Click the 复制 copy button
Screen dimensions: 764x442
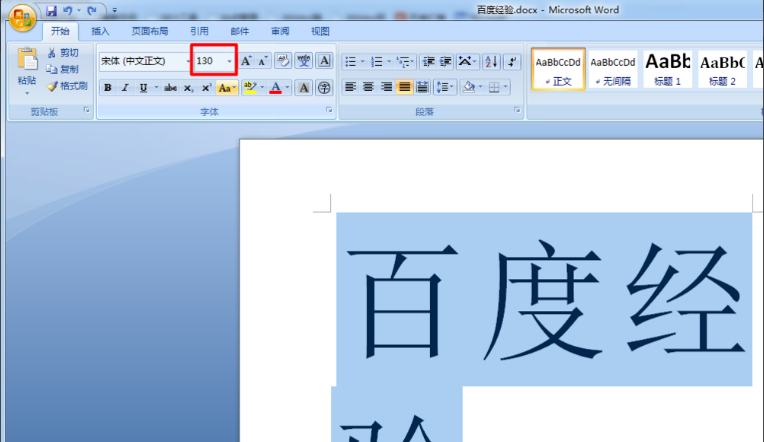[x=63, y=69]
